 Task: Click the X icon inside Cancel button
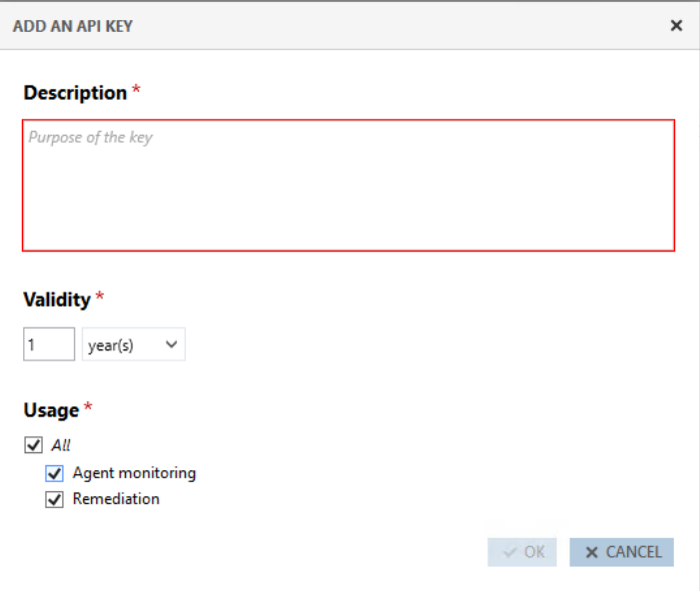tap(591, 552)
